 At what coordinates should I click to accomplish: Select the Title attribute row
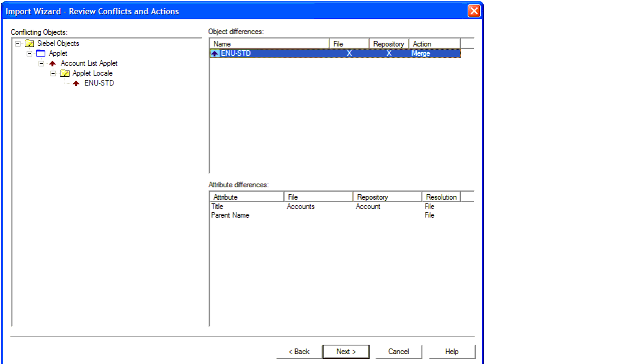335,206
